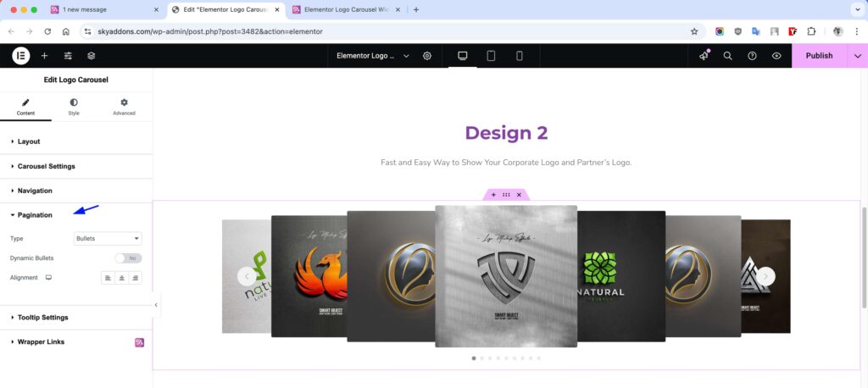
Task: Expand the Navigation section
Action: (x=75, y=191)
